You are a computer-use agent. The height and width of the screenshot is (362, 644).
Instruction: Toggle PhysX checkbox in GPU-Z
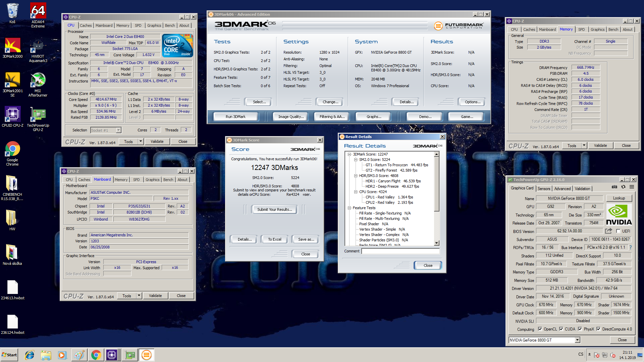(x=580, y=329)
